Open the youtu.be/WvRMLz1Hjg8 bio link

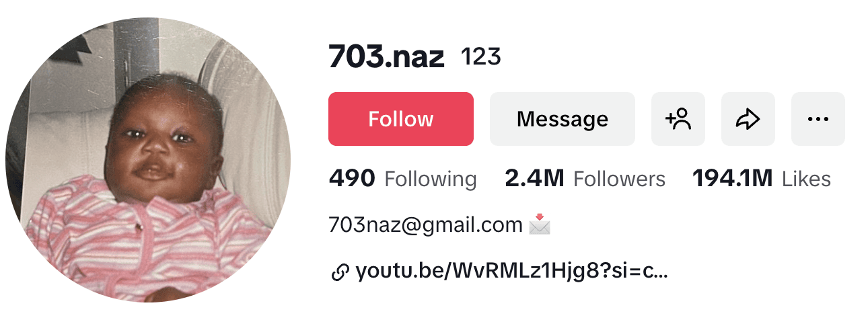(512, 272)
